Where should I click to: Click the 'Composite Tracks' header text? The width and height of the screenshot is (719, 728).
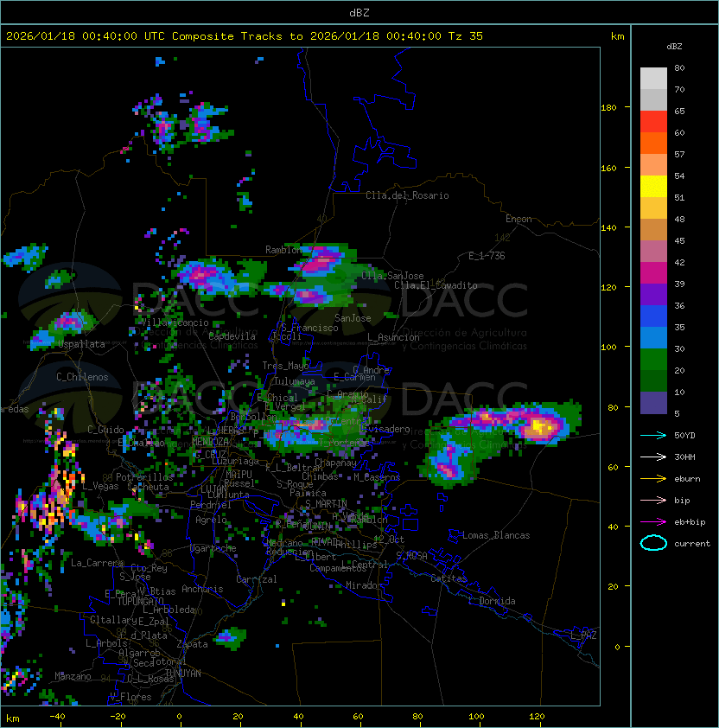pyautogui.click(x=227, y=35)
